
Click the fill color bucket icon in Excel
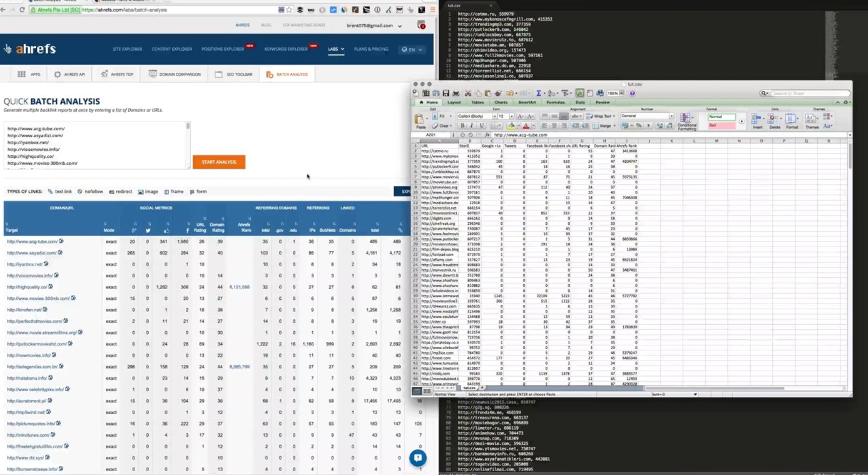[x=511, y=126]
